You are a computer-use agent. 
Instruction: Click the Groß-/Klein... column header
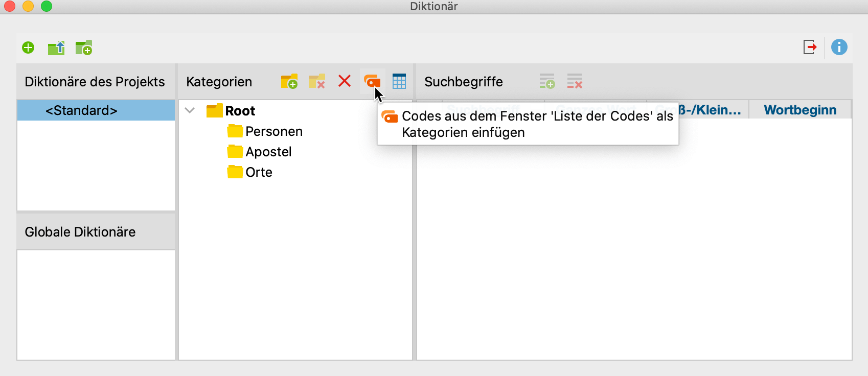[x=710, y=110]
